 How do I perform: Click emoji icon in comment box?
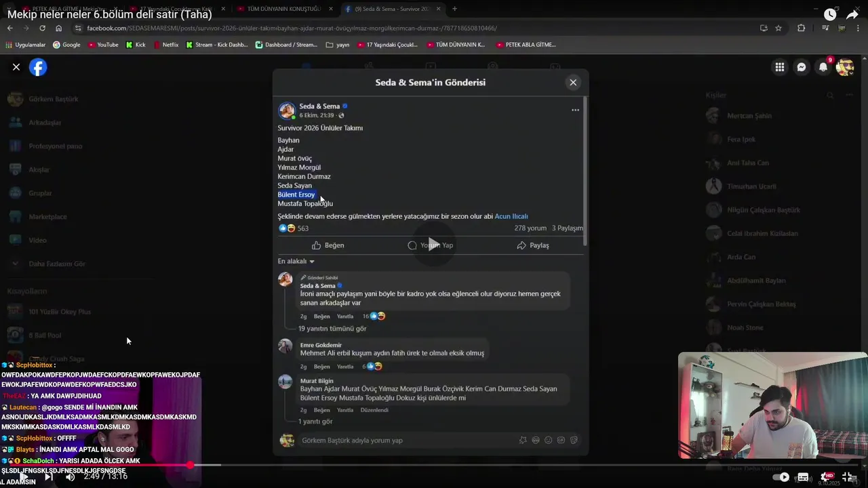point(549,440)
